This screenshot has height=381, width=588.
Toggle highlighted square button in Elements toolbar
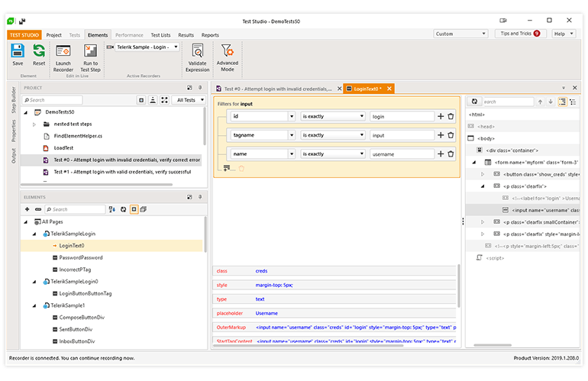click(134, 209)
